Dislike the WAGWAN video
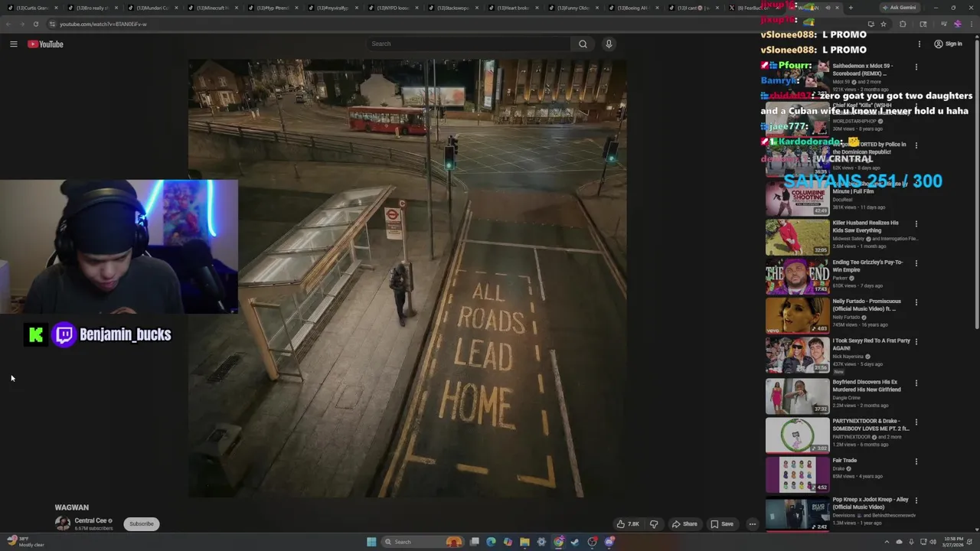Screen dimensions: 980x551 654,524
